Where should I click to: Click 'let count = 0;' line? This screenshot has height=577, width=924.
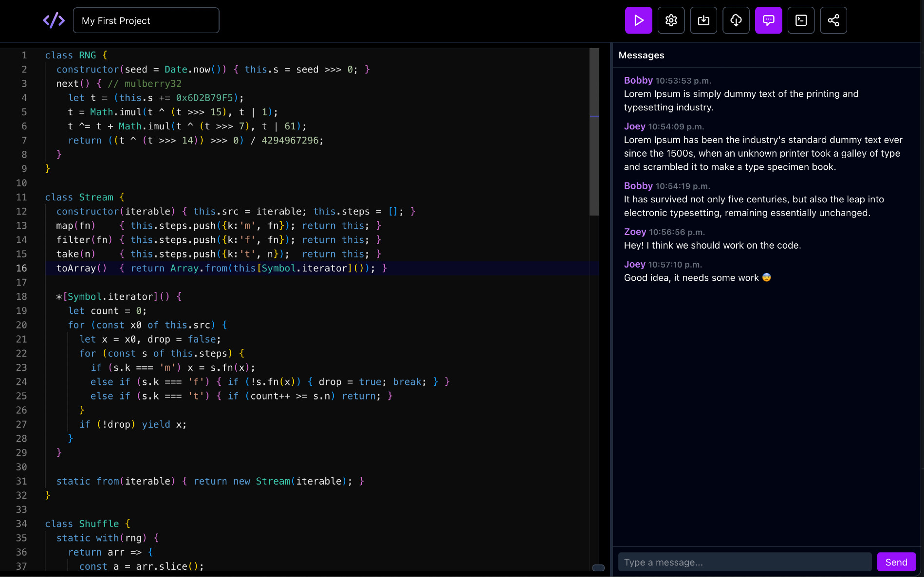pos(107,311)
